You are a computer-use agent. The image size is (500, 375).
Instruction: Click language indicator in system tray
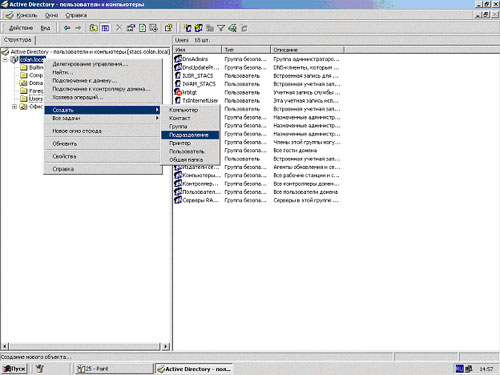point(460,369)
